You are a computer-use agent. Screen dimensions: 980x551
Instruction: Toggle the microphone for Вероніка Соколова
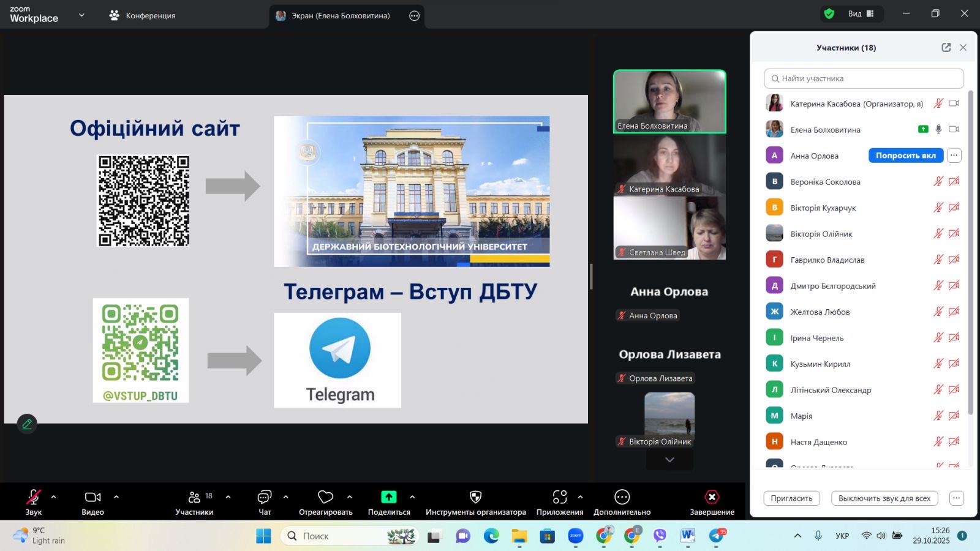pyautogui.click(x=938, y=182)
